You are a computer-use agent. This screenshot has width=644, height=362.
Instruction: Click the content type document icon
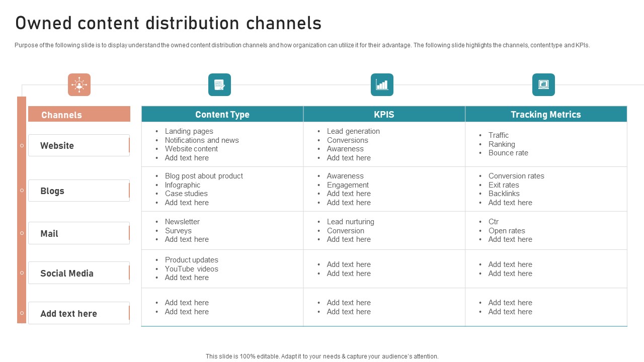click(x=219, y=84)
